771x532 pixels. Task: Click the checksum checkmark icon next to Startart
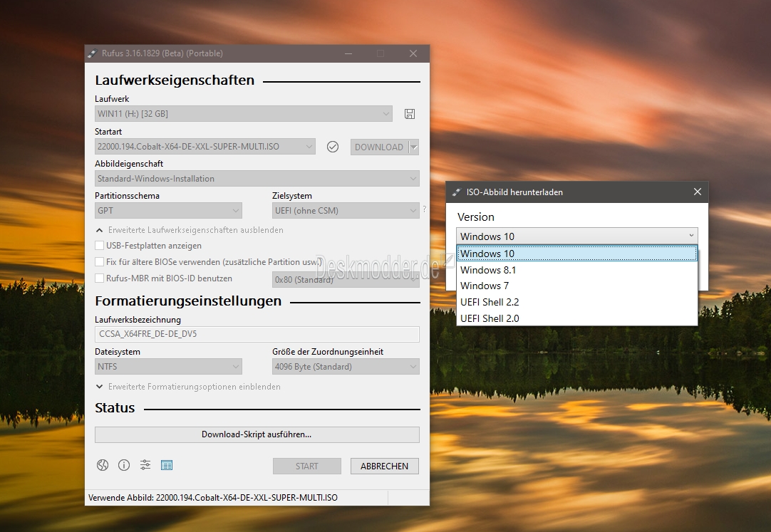coord(333,147)
